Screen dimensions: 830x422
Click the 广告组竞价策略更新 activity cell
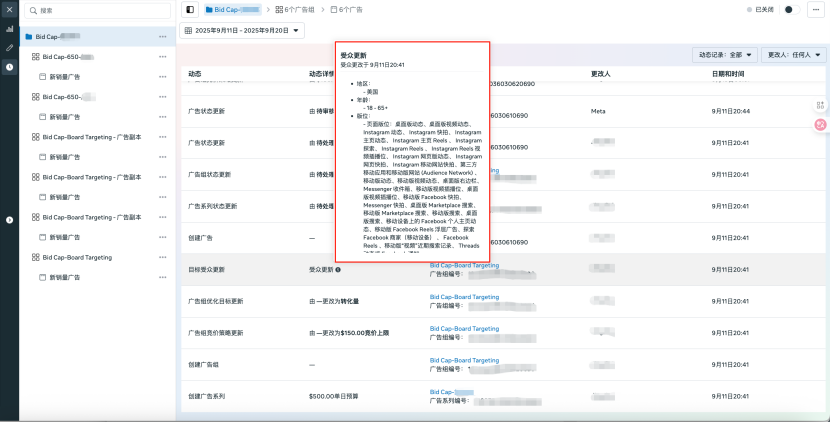point(216,333)
